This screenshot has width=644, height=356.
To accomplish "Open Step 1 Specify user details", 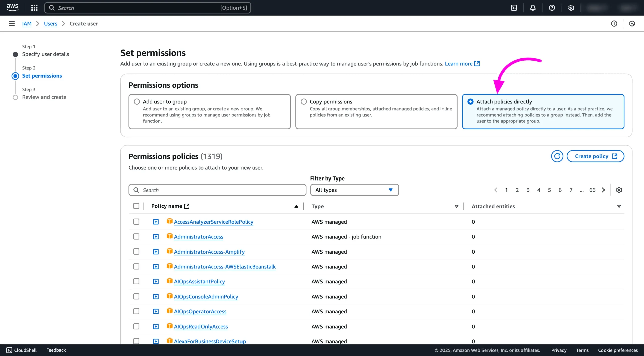I will click(46, 54).
